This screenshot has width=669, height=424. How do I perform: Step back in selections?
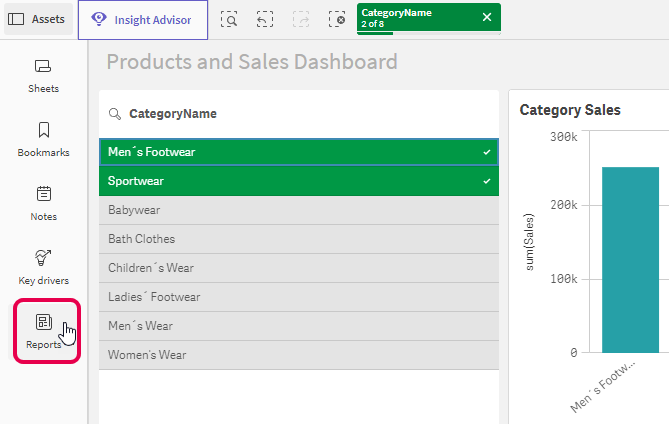point(264,19)
